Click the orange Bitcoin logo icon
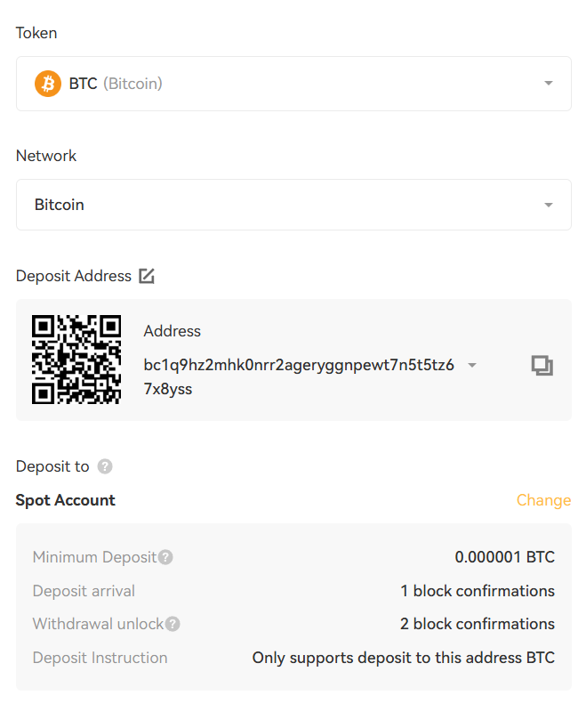Image resolution: width=578 pixels, height=728 pixels. pos(48,84)
